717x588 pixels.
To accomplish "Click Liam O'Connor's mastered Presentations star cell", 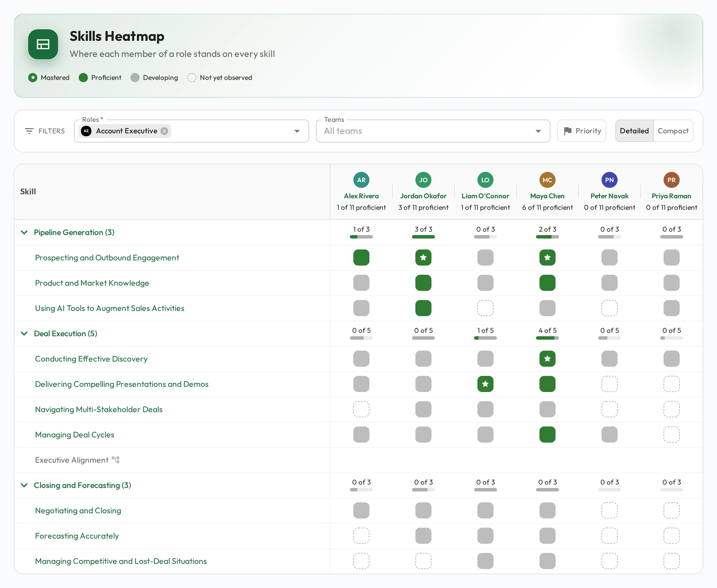I will [x=485, y=384].
